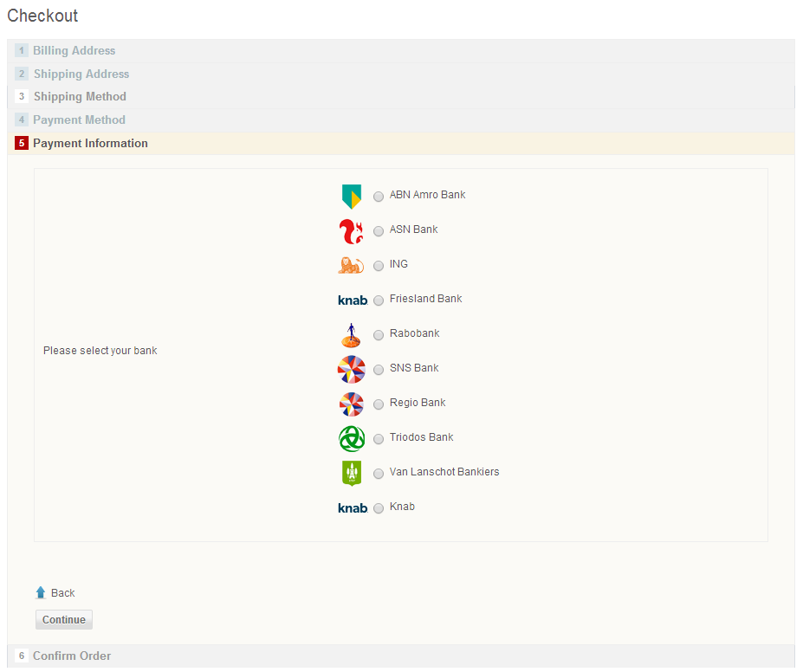
Task: Click the ASN Bank squirrel logo
Action: (x=351, y=231)
